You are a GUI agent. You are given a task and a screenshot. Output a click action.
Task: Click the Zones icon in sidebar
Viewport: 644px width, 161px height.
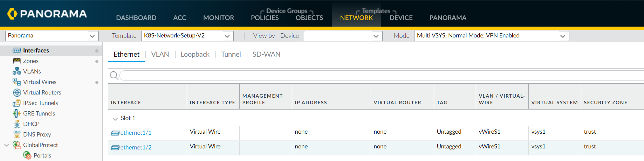pos(16,61)
